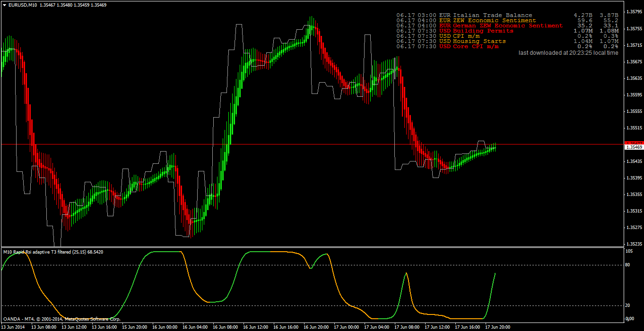Click the 1.35595 price axis label
Image resolution: width=644 pixels, height=331 pixels.
(635, 95)
